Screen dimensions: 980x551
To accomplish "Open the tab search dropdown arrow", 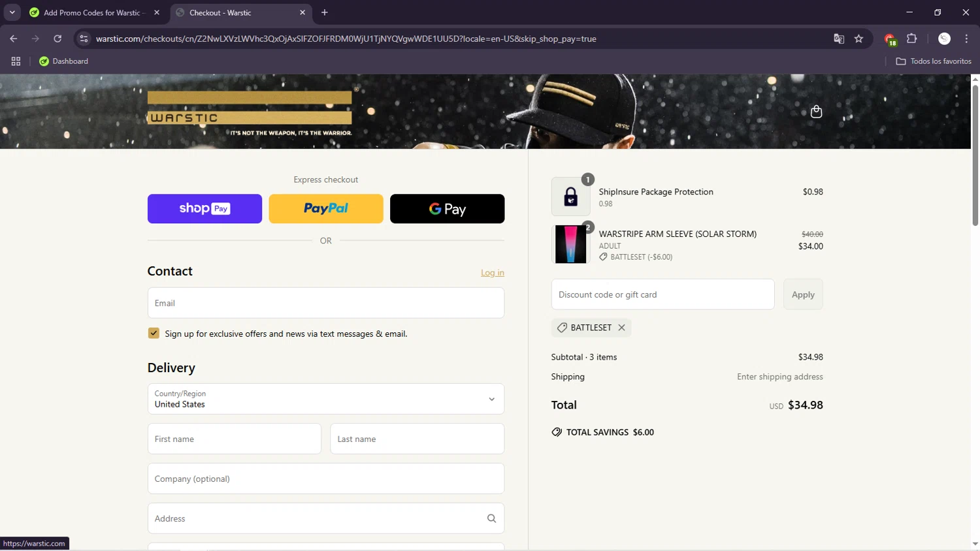I will point(12,12).
